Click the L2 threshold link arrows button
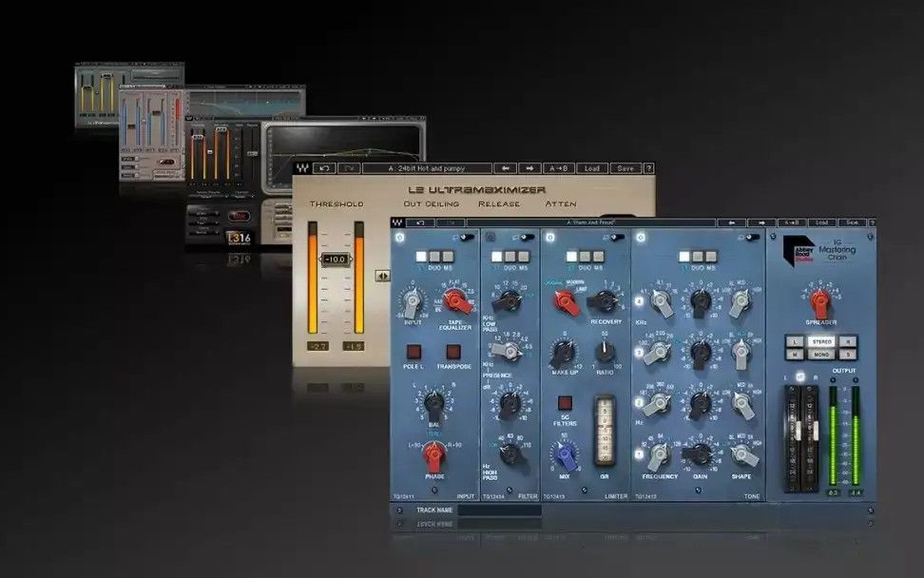924x578 pixels. [x=382, y=276]
